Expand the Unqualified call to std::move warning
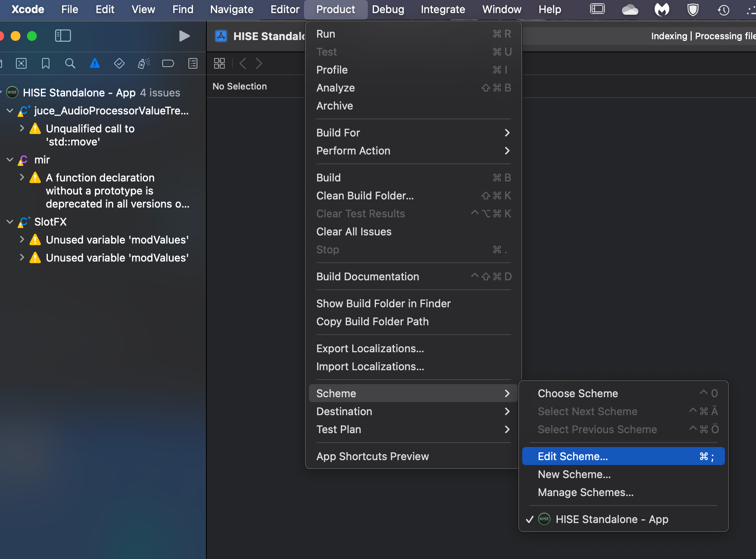 [22, 128]
